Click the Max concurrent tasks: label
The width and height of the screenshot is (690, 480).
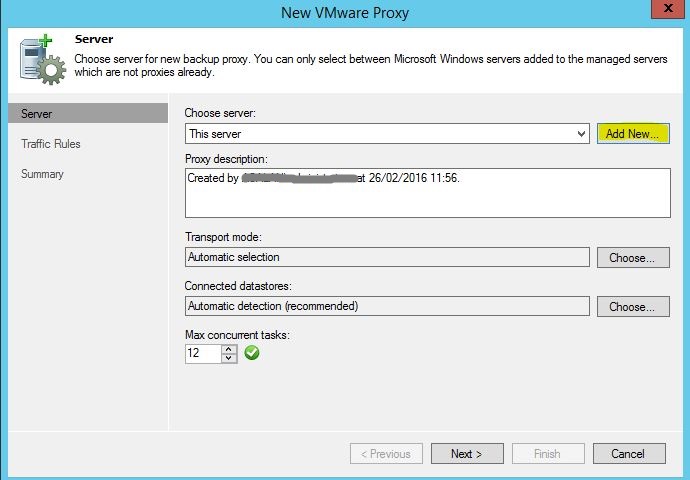tap(237, 335)
